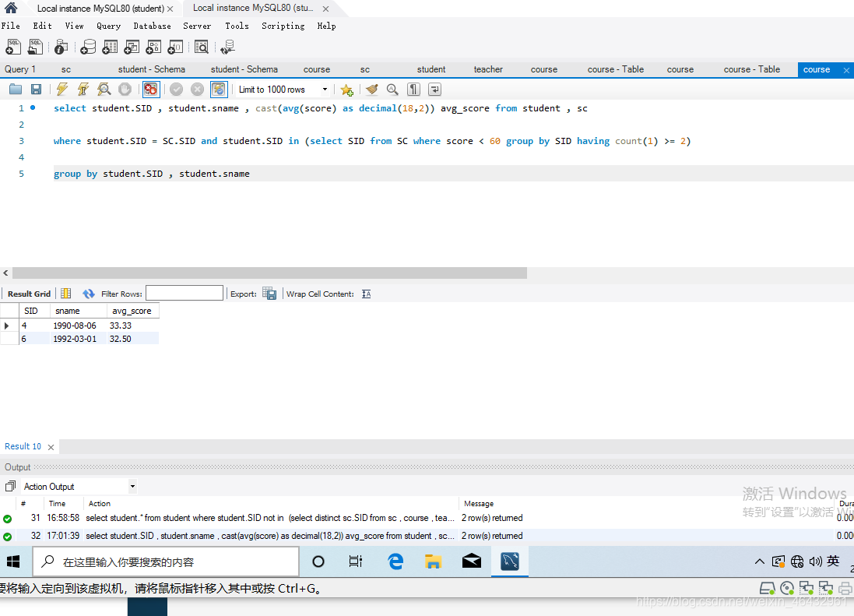Switch to the first student - Schema tab
Viewport: 854px width, 616px height.
click(x=151, y=69)
